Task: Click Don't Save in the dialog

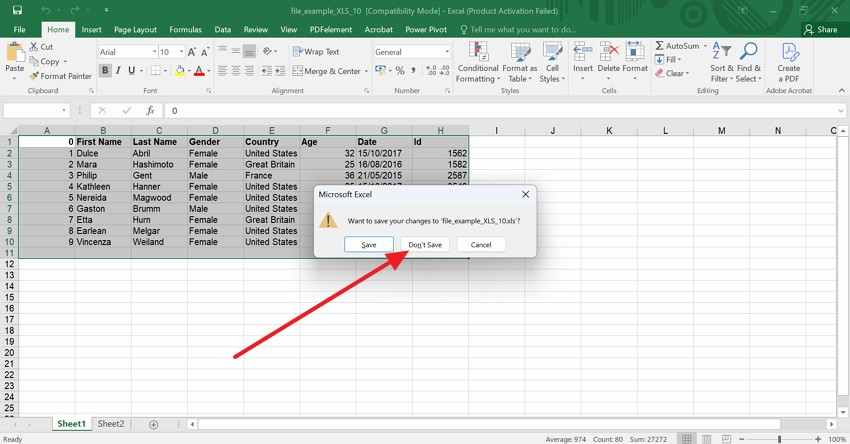Action: (x=425, y=244)
